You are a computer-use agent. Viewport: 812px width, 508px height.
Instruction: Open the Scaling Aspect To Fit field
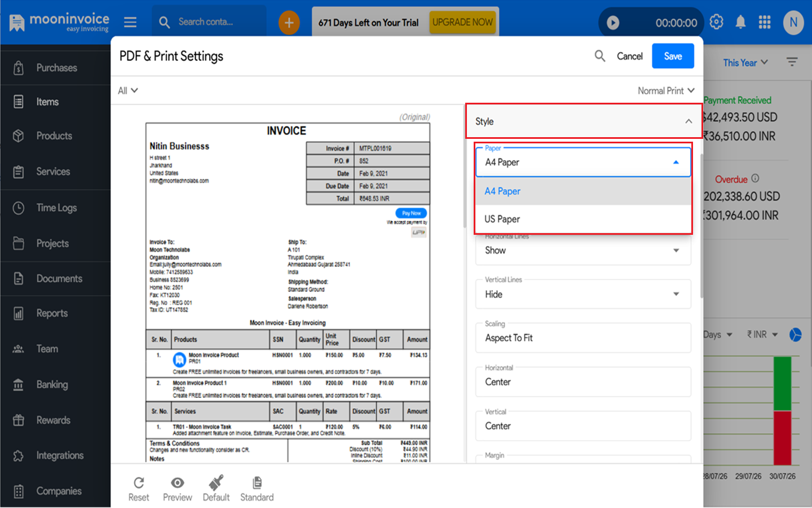coord(583,338)
